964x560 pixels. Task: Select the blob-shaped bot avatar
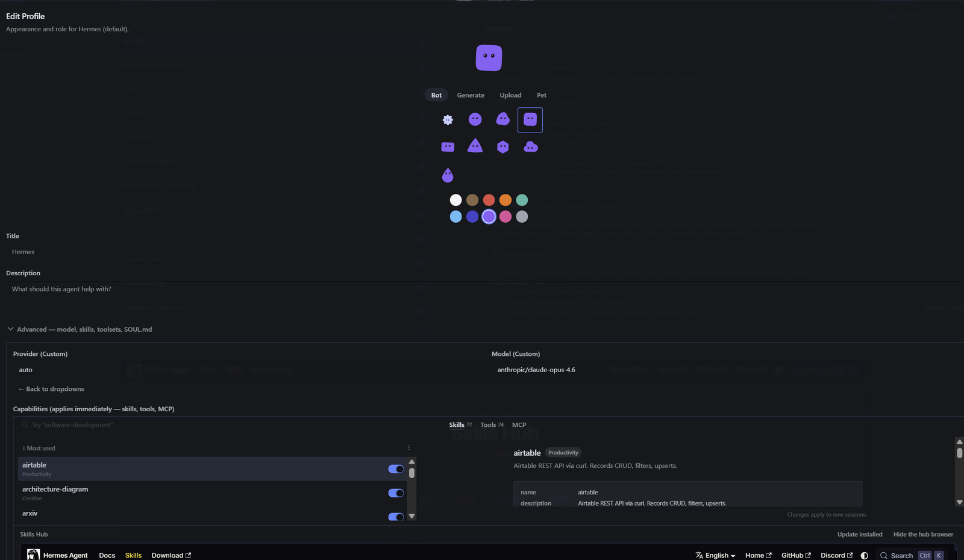coord(503,119)
